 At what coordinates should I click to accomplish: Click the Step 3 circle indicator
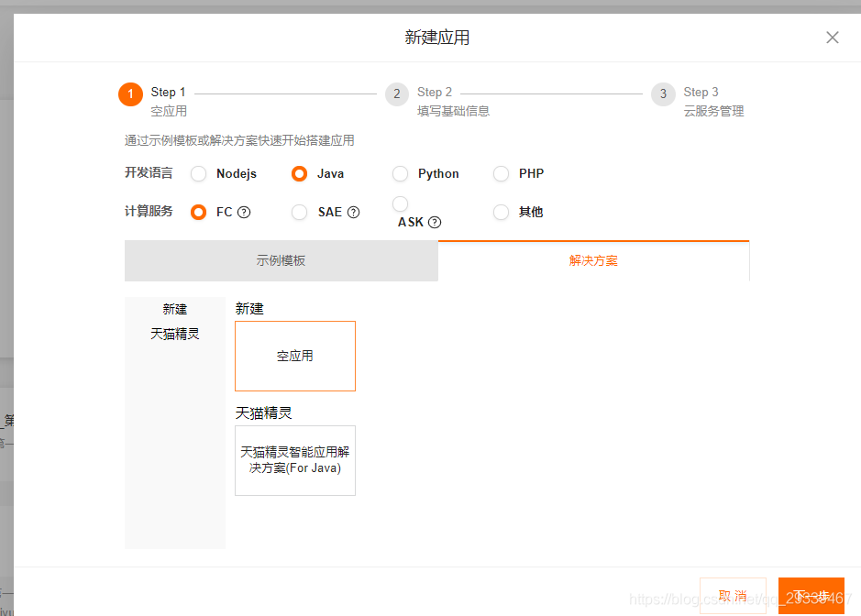click(663, 94)
